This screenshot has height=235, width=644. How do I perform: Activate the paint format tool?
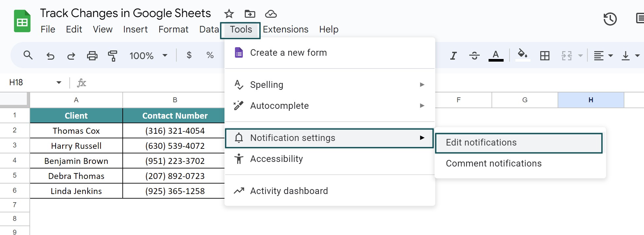[x=113, y=56]
